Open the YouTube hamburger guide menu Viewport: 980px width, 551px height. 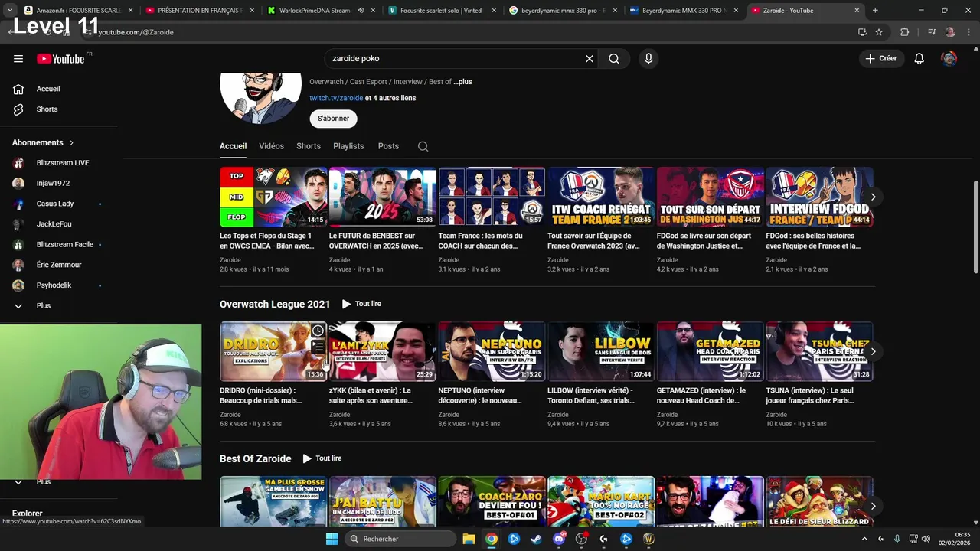tap(18, 59)
